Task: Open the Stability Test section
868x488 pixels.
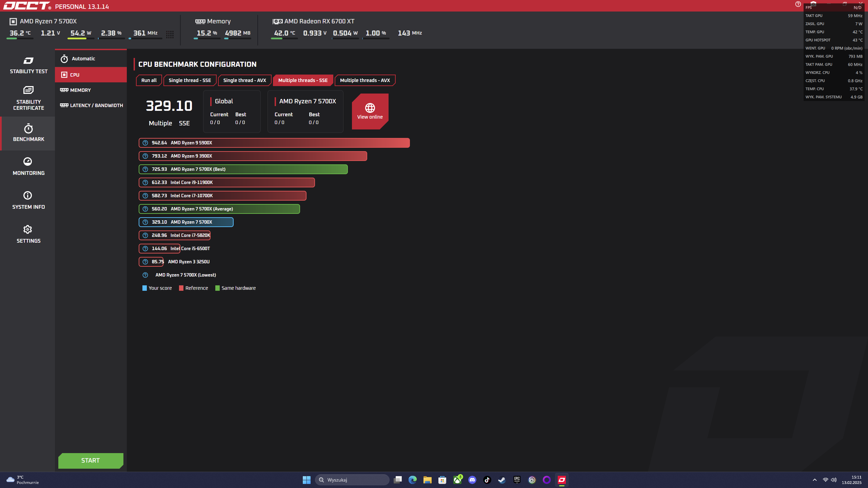Action: tap(28, 65)
